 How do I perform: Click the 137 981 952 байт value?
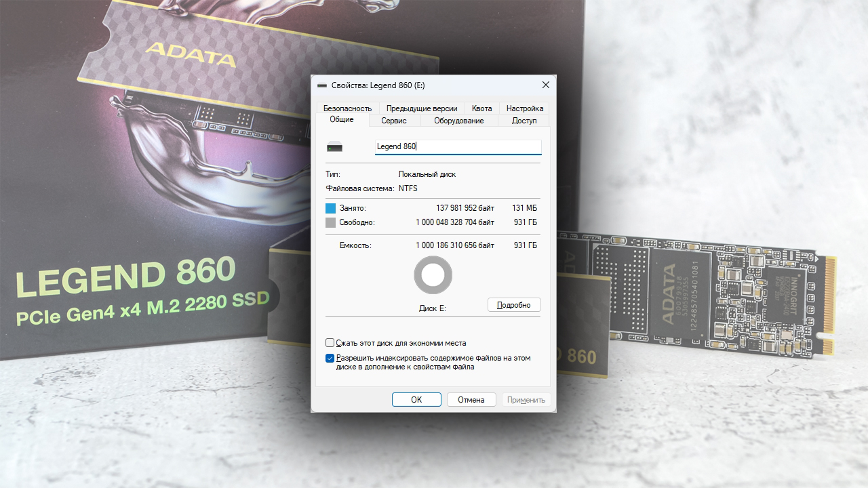coord(465,208)
